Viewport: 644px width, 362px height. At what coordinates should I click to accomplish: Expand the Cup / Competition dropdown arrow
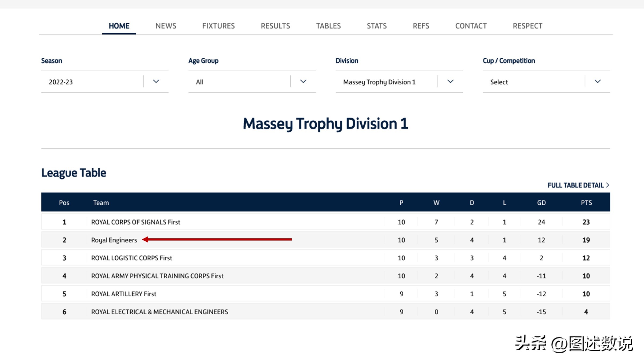point(597,81)
